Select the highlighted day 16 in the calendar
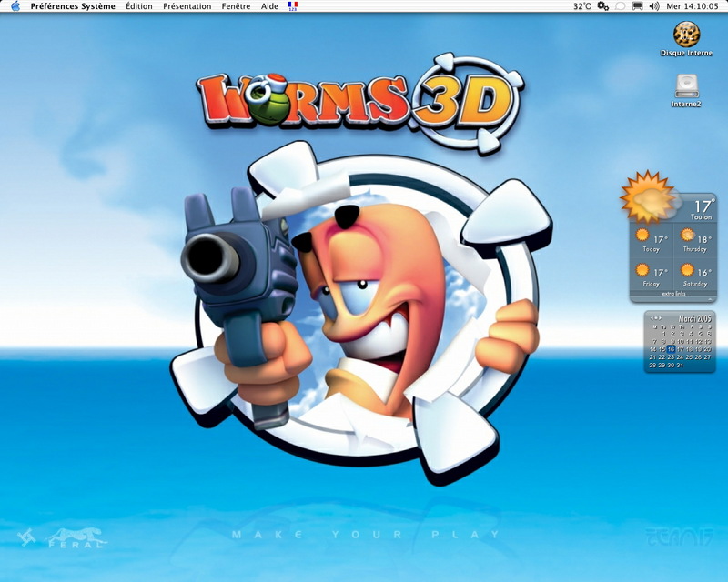 click(671, 349)
